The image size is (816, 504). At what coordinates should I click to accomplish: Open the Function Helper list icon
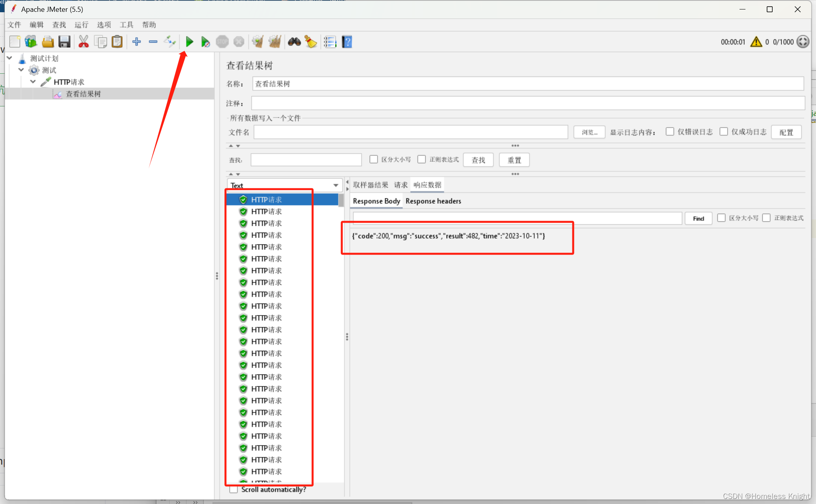pyautogui.click(x=330, y=42)
